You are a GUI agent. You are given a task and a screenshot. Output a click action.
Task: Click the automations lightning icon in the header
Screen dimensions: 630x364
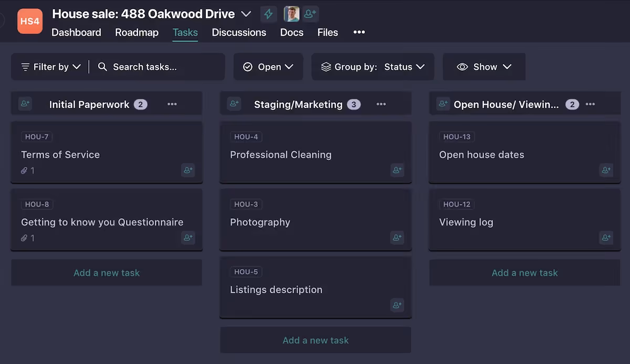(x=268, y=14)
